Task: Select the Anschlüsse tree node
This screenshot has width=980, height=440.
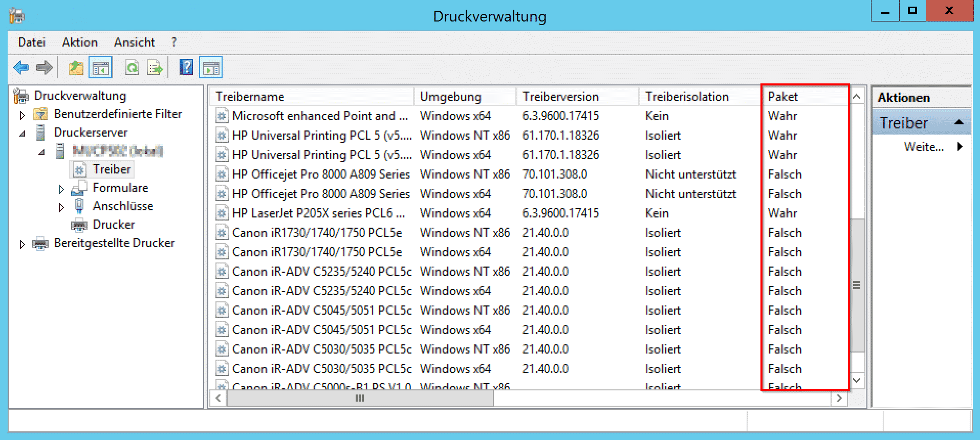Action: [123, 206]
